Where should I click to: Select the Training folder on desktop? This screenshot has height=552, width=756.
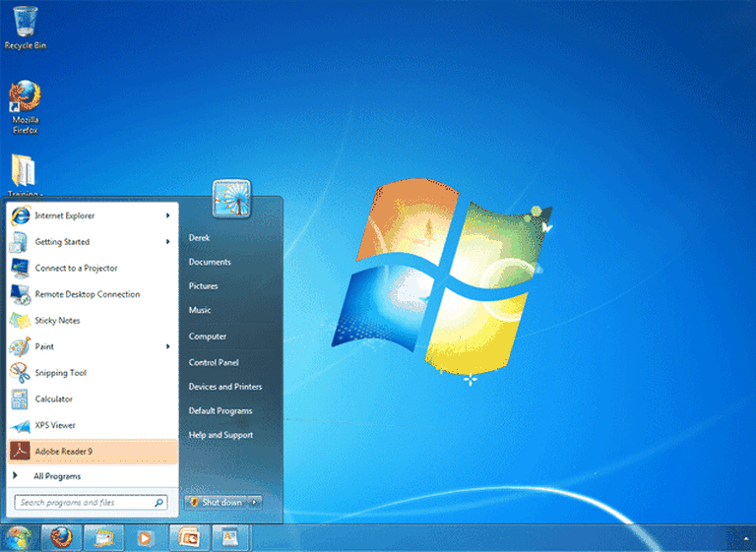[x=24, y=174]
